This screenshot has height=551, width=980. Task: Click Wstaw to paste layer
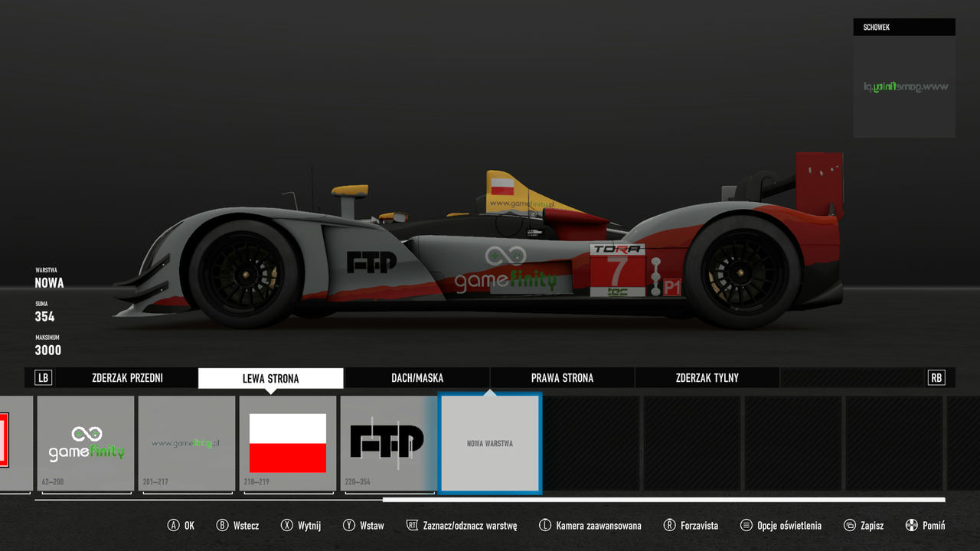point(372,526)
